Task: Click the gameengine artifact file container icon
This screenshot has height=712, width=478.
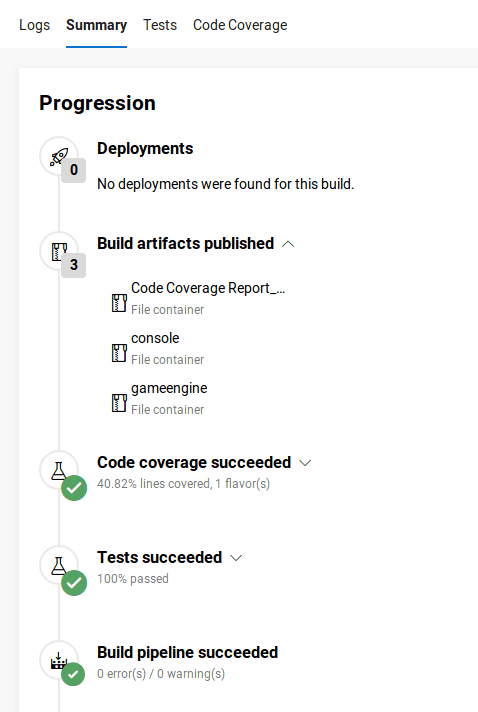Action: click(119, 403)
